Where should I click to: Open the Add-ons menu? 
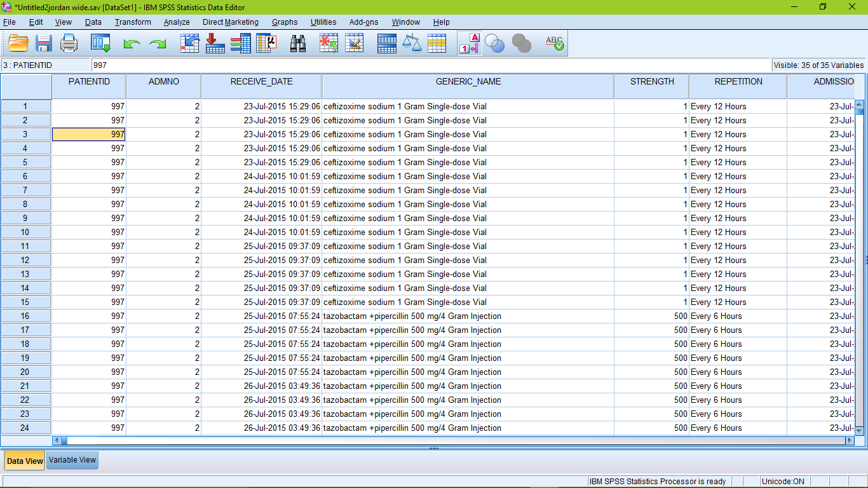point(363,22)
